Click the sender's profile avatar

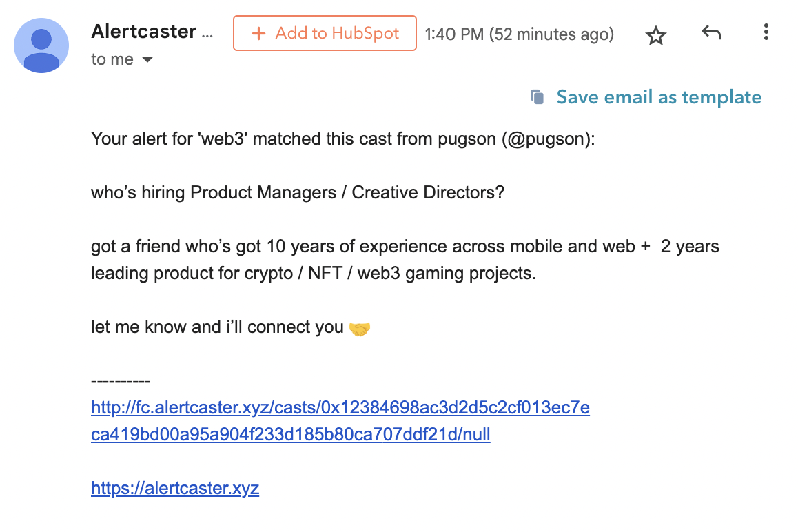point(41,45)
